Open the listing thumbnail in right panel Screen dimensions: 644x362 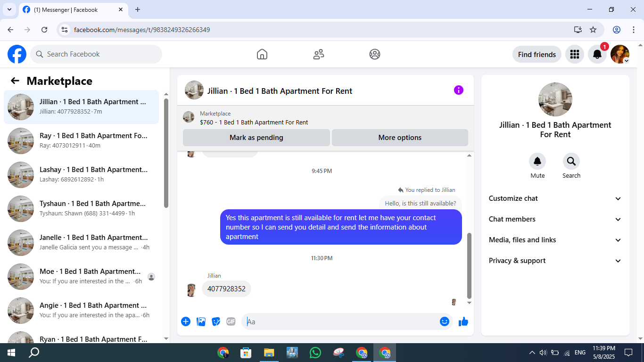tap(555, 99)
